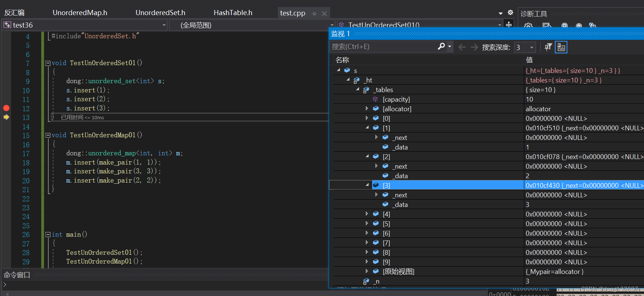Screen dimensions: 644x296
Task: Expand the [0] bucket entry
Action: [x=367, y=118]
